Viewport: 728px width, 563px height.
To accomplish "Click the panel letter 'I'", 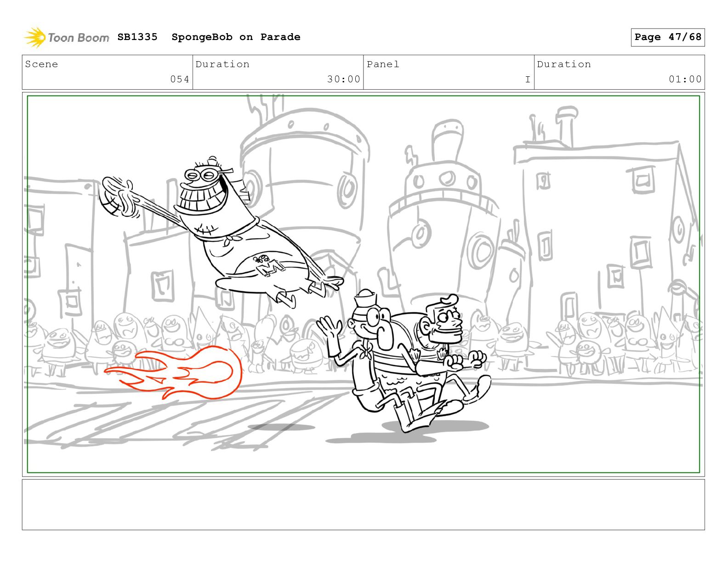I will 528,79.
